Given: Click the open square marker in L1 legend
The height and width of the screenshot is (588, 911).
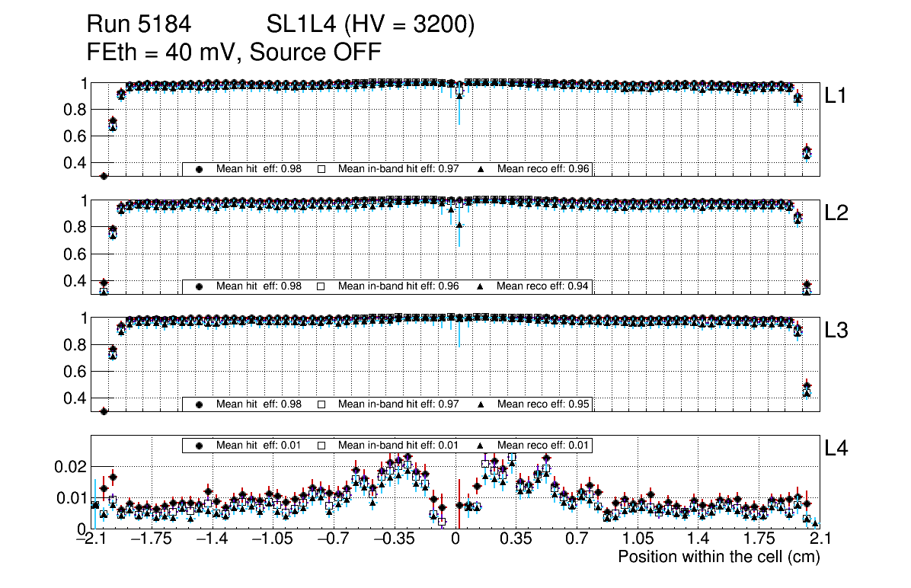Looking at the screenshot, I should [x=321, y=169].
